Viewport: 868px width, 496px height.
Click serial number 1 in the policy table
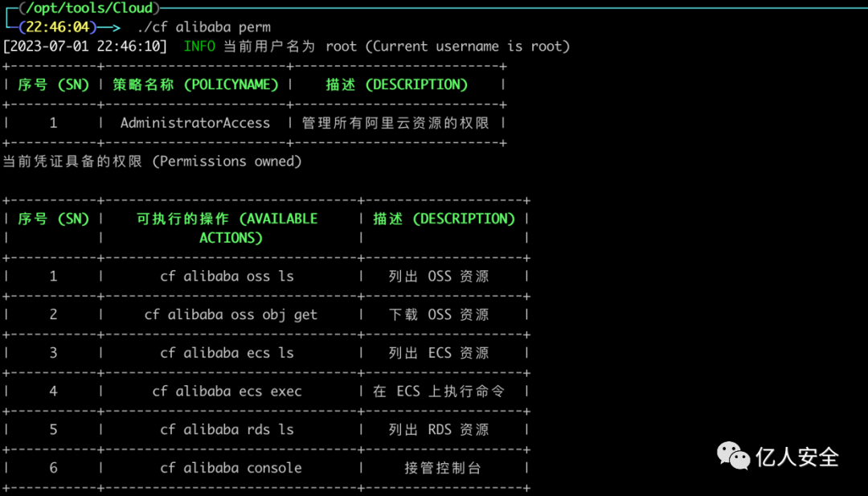[53, 123]
